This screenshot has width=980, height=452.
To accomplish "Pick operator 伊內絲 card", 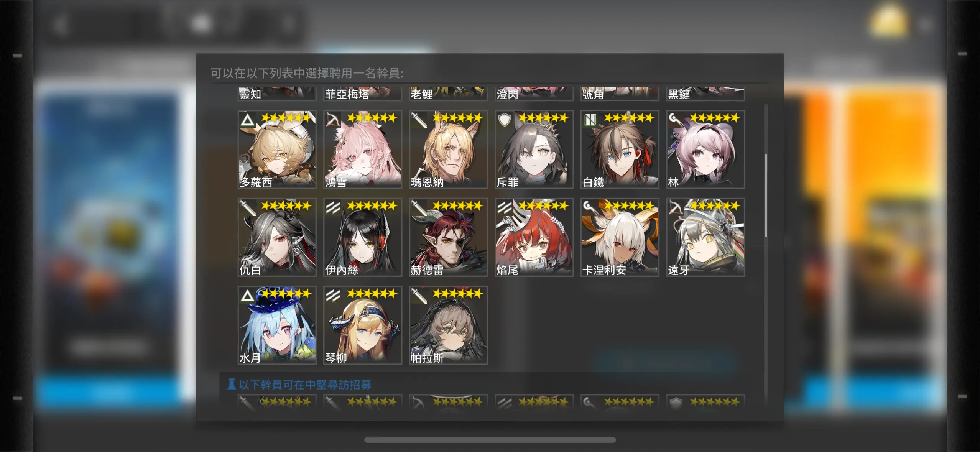I will (x=363, y=237).
